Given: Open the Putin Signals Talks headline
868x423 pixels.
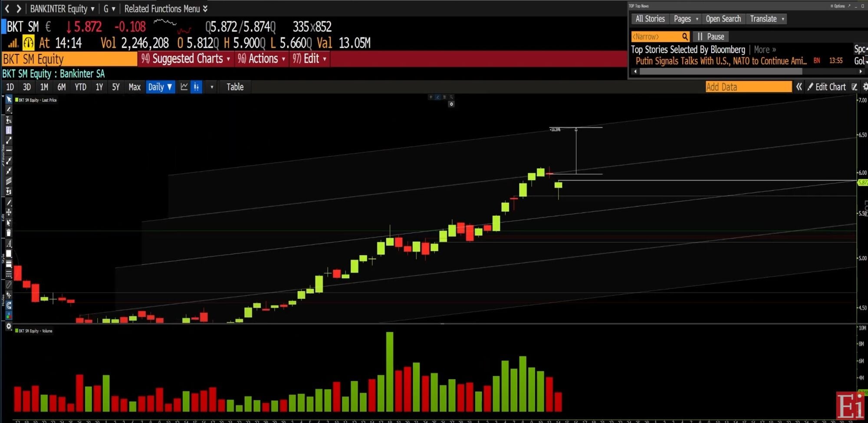Looking at the screenshot, I should click(x=721, y=61).
